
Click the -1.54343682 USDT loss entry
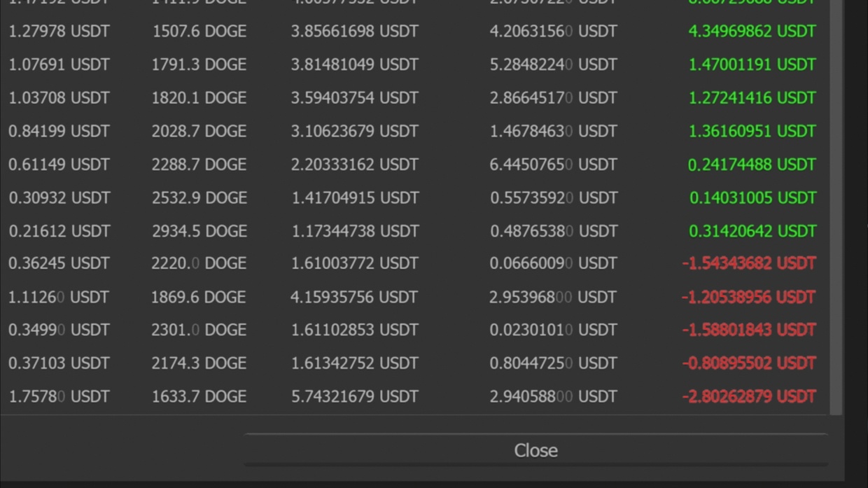749,264
